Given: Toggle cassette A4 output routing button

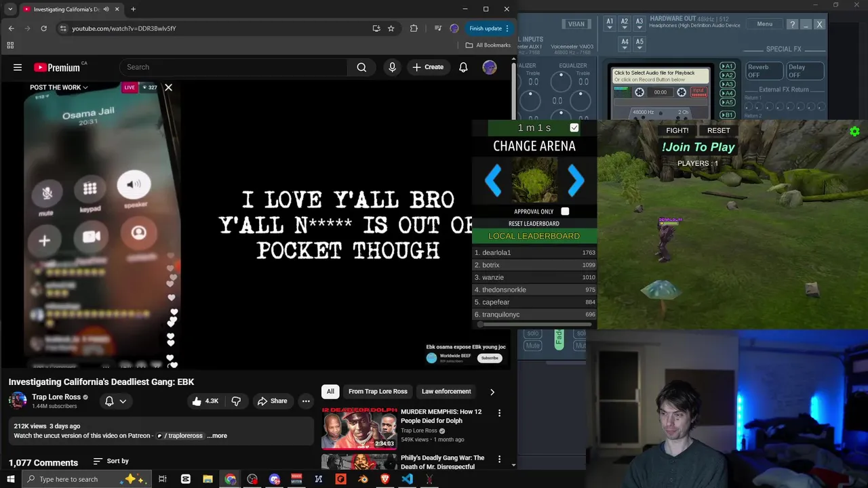Looking at the screenshot, I should pyautogui.click(x=727, y=93).
